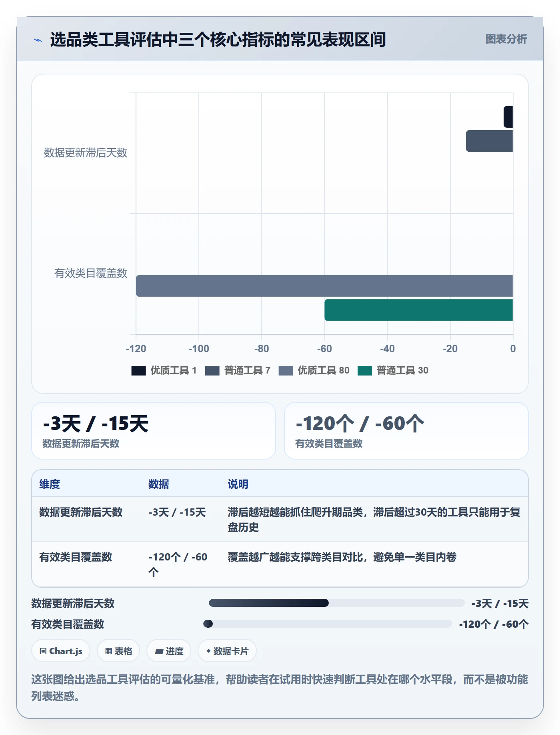Select the 数据卡片 tag chip
Image resolution: width=560 pixels, height=735 pixels.
pos(227,651)
